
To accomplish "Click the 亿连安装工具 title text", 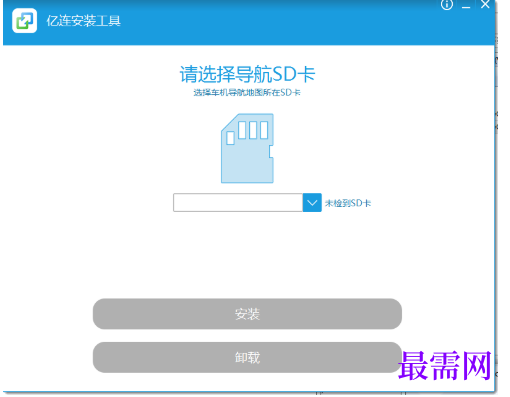I will (83, 21).
